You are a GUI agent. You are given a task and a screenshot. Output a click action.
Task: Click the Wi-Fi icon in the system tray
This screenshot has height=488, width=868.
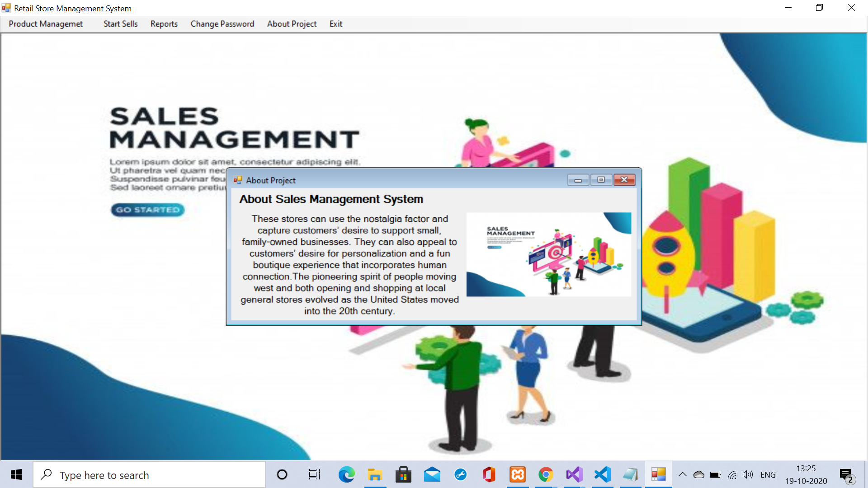pos(732,474)
